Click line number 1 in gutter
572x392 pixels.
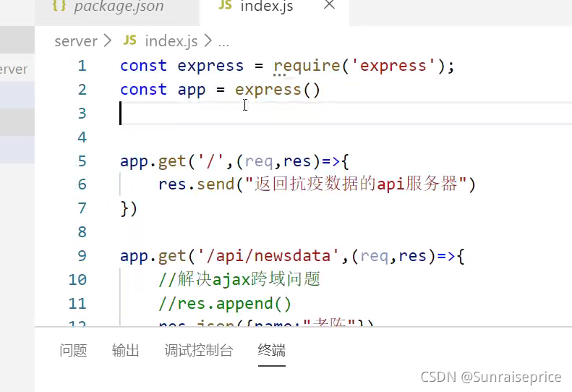click(82, 66)
